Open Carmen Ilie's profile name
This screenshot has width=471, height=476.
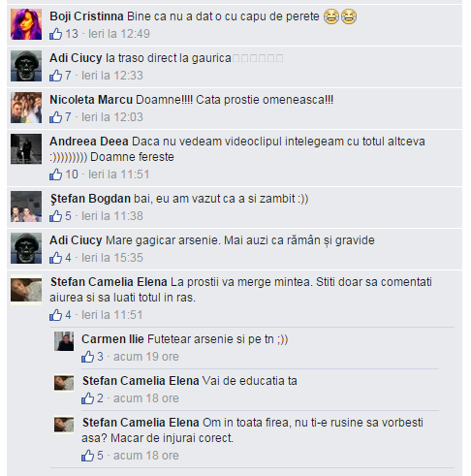(112, 339)
